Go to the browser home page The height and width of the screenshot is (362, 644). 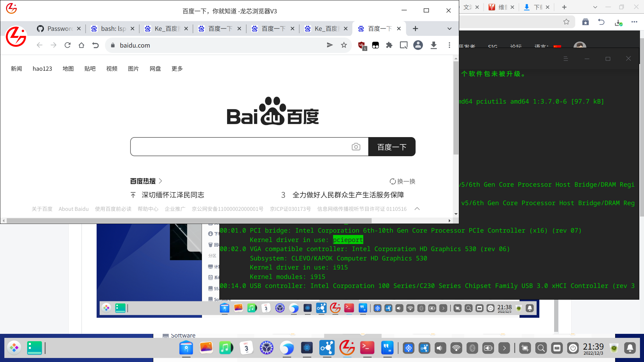(82, 45)
